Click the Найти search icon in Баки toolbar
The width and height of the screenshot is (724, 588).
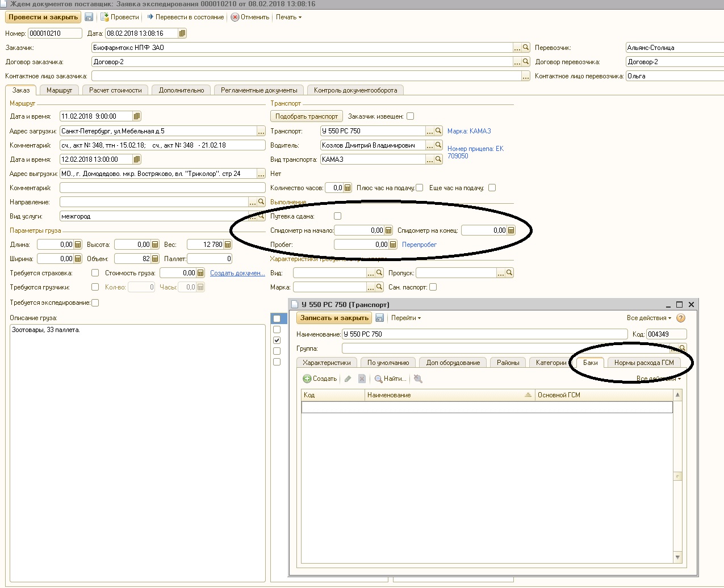click(x=379, y=379)
